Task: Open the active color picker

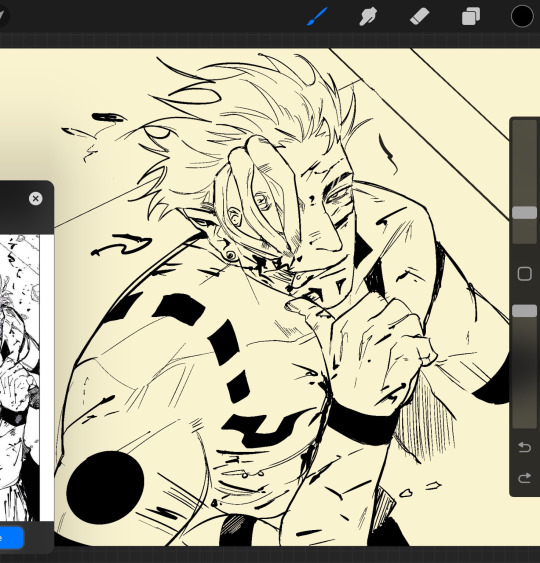Action: 522,16
